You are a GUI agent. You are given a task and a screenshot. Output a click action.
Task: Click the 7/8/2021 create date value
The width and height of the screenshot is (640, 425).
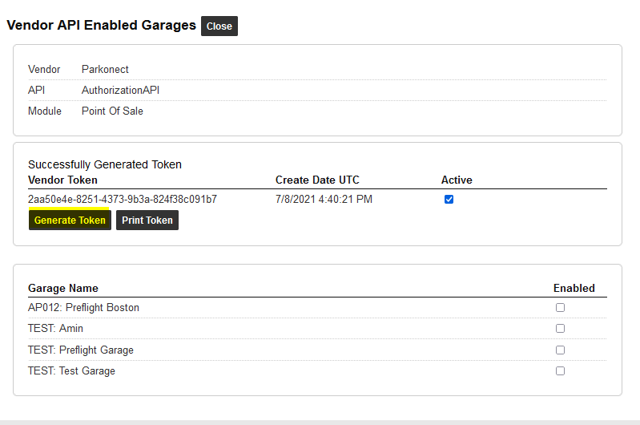[x=323, y=199]
